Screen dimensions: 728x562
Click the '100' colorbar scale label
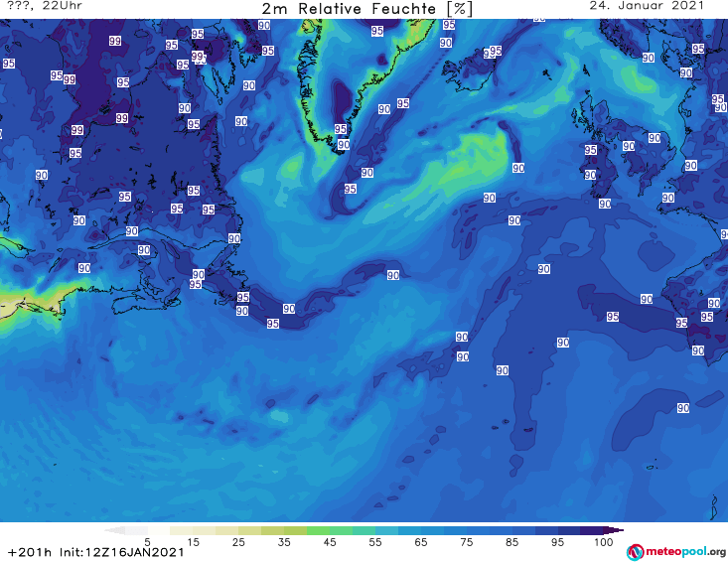[603, 542]
